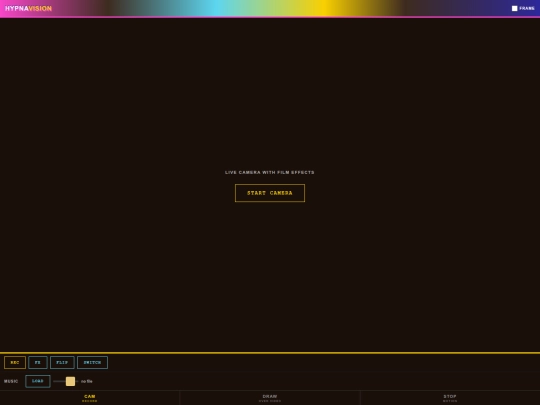Click the 'LIVE CAMERA WITH FILM EFFECTS' caption
Viewport: 540px width, 405px height.
pos(270,172)
